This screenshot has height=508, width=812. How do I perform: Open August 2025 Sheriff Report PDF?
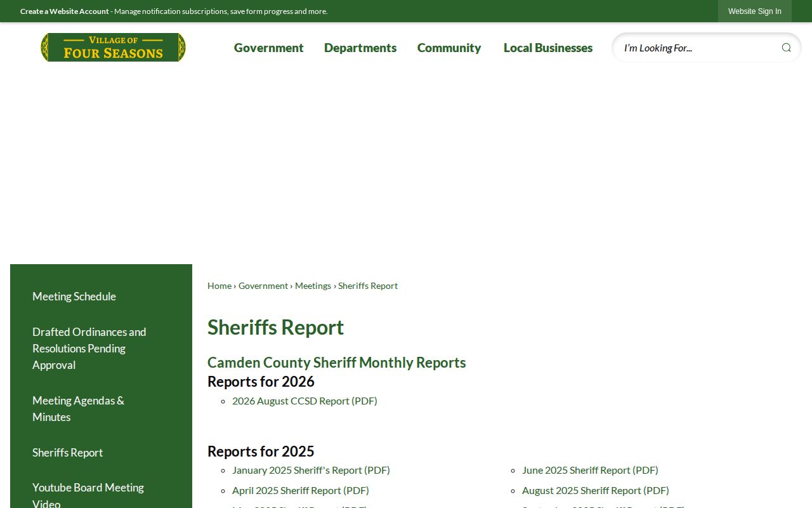tap(596, 490)
